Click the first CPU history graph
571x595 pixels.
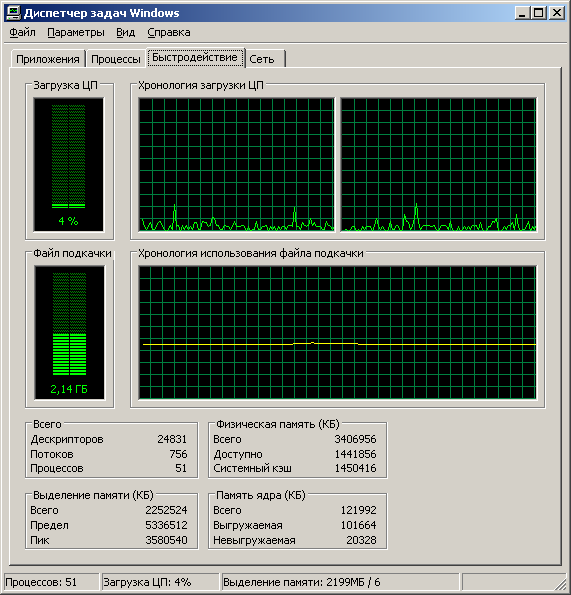pos(236,164)
